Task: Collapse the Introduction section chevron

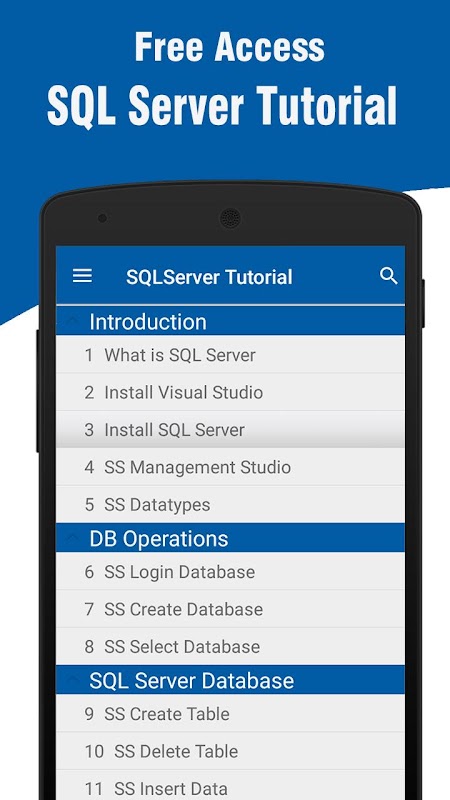Action: 72,321
